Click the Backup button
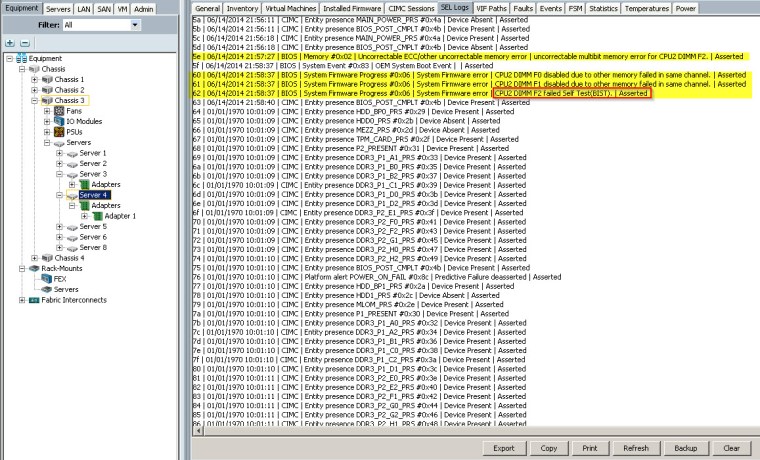The image size is (760, 460). pos(686,448)
